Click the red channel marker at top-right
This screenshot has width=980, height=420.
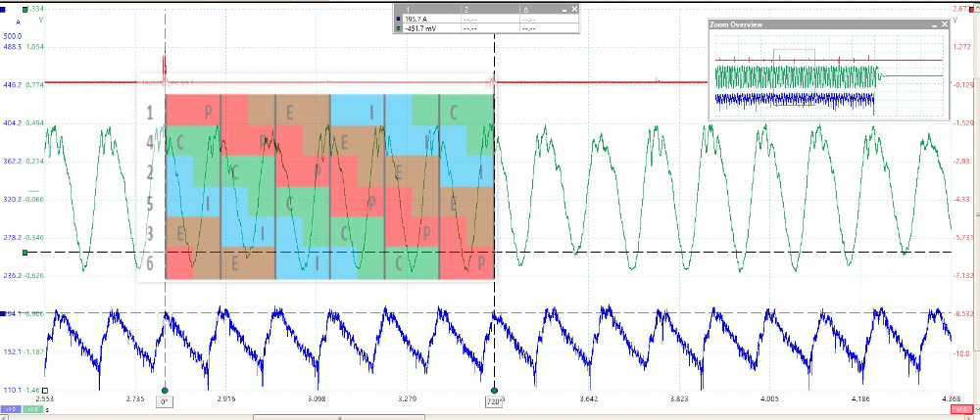(971, 10)
